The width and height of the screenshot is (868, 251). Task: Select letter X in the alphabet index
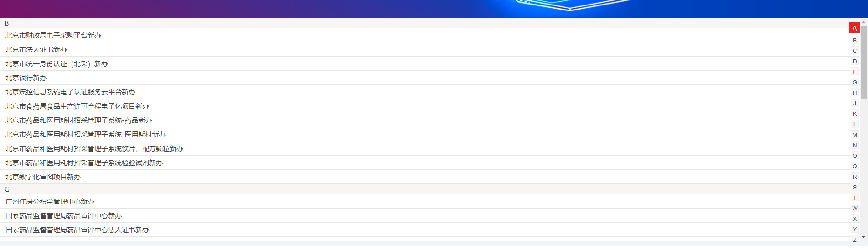(854, 219)
